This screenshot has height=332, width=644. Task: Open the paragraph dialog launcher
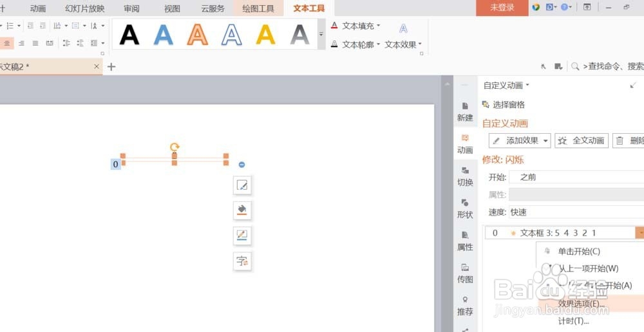(x=102, y=53)
